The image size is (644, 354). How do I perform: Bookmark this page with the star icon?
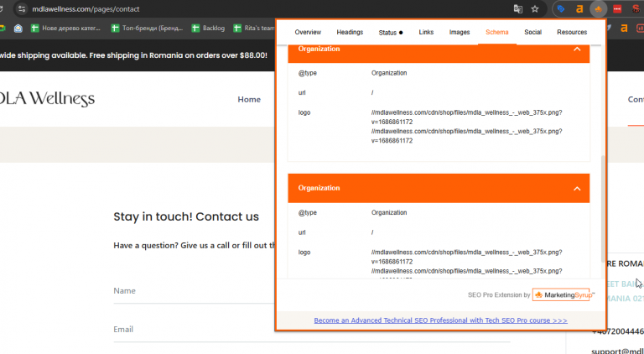tap(535, 9)
